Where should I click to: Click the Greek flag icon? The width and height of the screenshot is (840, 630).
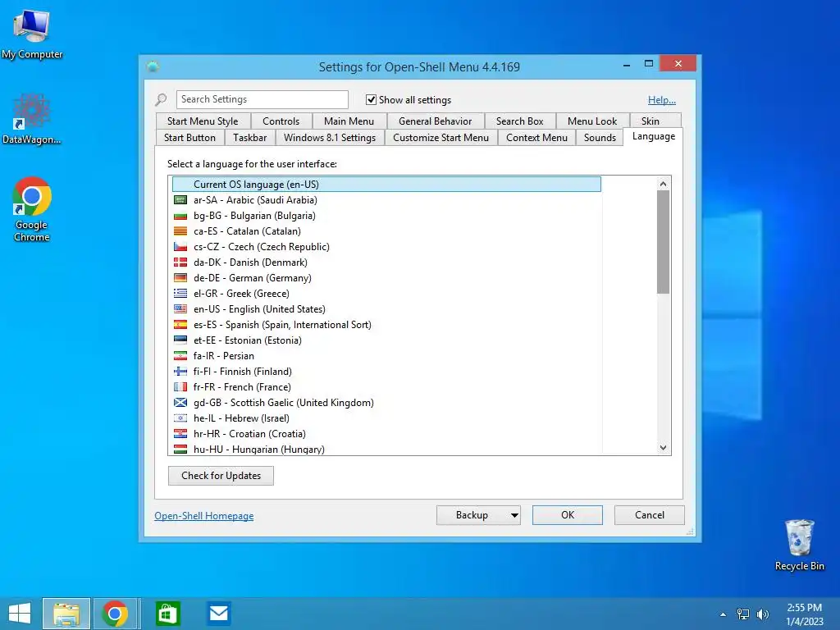(x=180, y=293)
